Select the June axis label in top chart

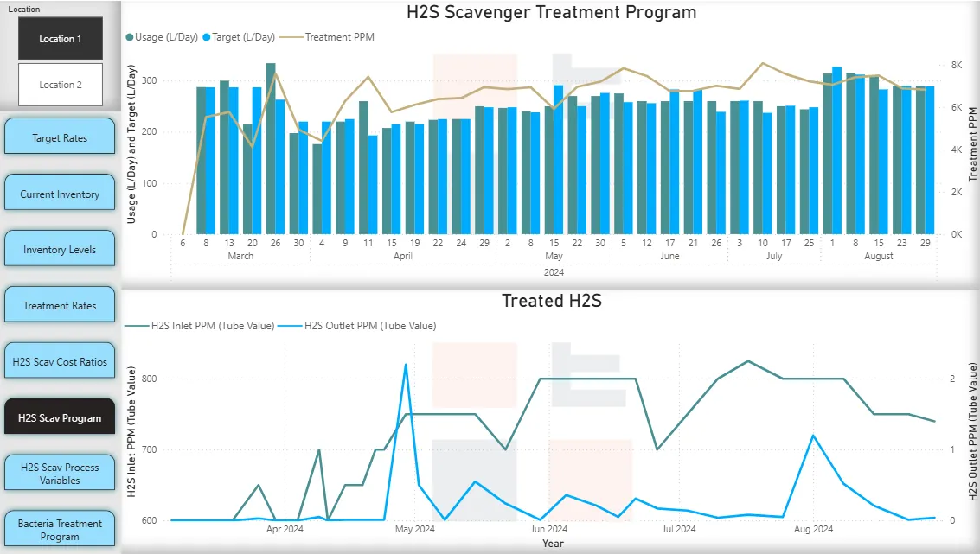(x=669, y=256)
